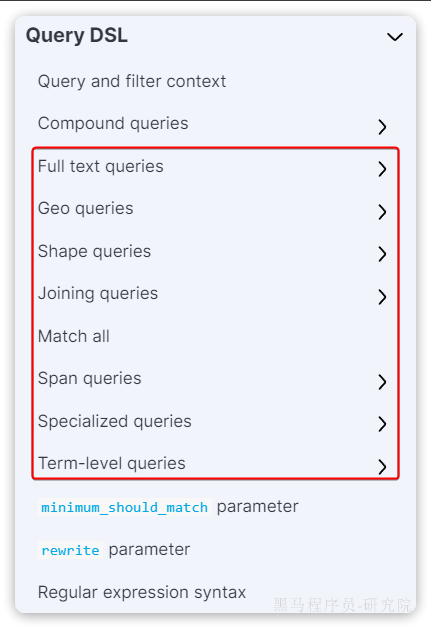Open Span queries link
The width and height of the screenshot is (431, 630).
tap(90, 378)
